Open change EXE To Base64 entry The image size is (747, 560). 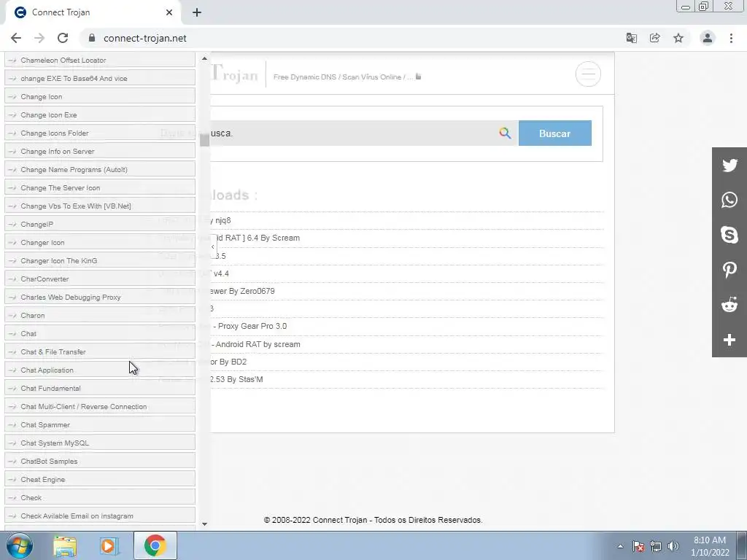click(99, 78)
